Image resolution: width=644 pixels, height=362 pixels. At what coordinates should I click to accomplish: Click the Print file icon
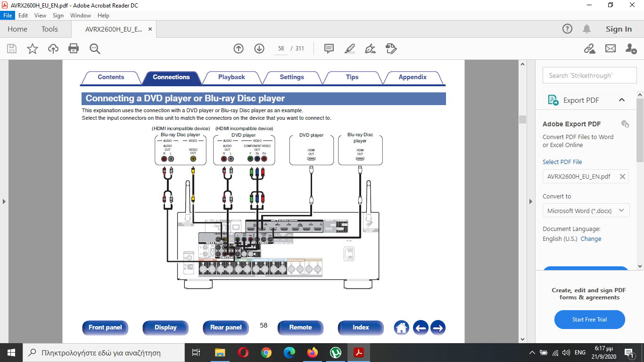pos(74,49)
